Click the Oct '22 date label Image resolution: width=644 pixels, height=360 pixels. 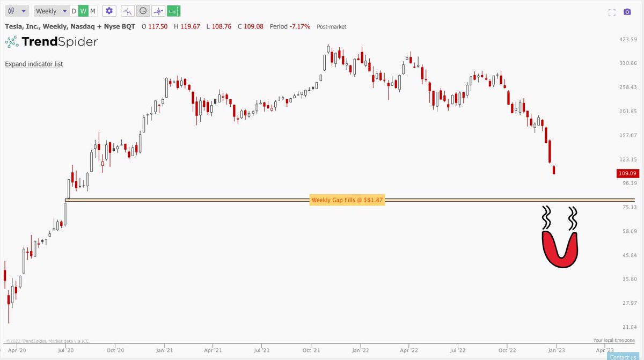(507, 349)
